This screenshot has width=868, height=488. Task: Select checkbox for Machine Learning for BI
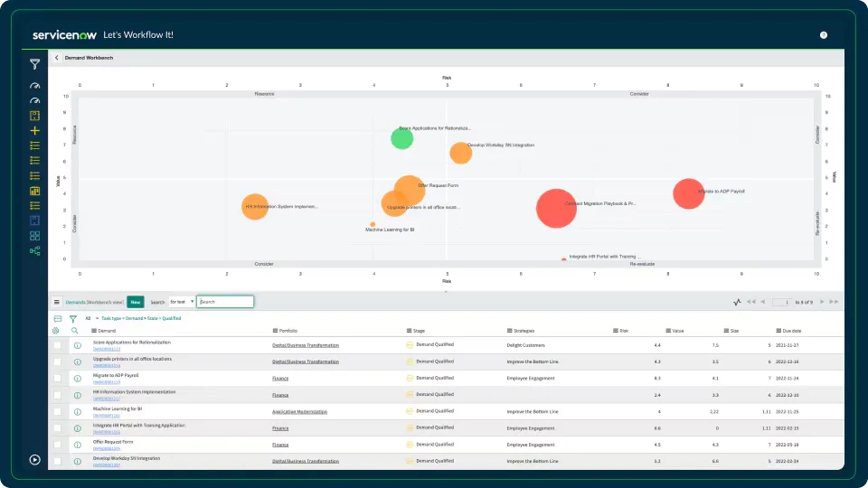(x=57, y=412)
